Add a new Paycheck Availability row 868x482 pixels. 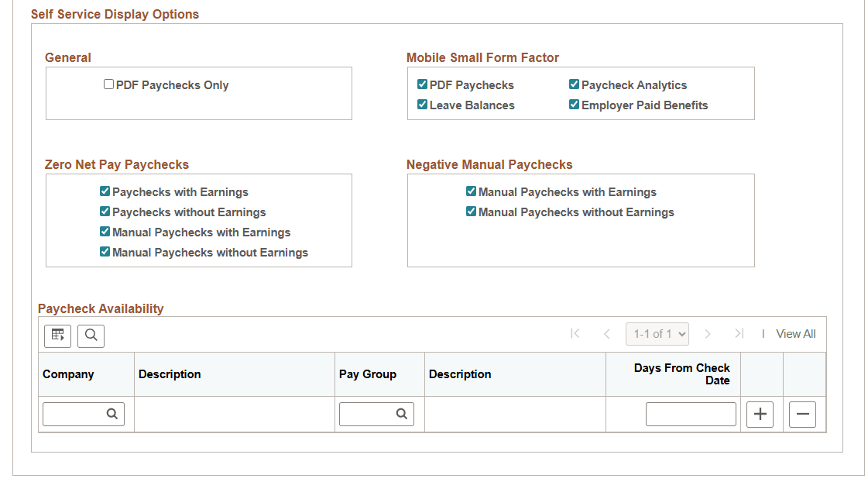click(760, 414)
